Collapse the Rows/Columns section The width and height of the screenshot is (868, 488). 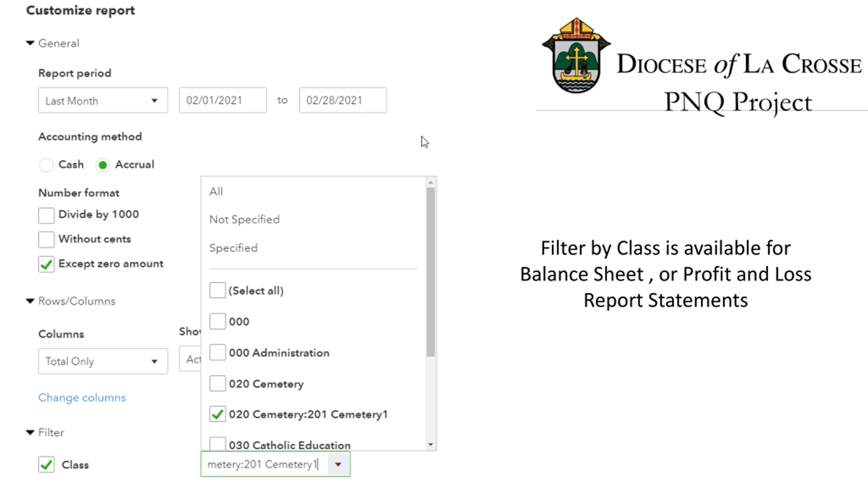pyautogui.click(x=31, y=301)
